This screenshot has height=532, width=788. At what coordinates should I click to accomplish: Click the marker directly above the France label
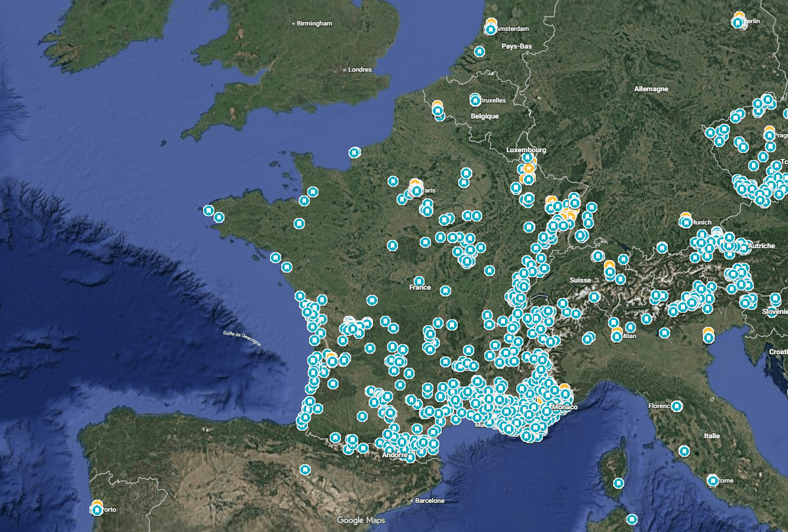coord(419,282)
